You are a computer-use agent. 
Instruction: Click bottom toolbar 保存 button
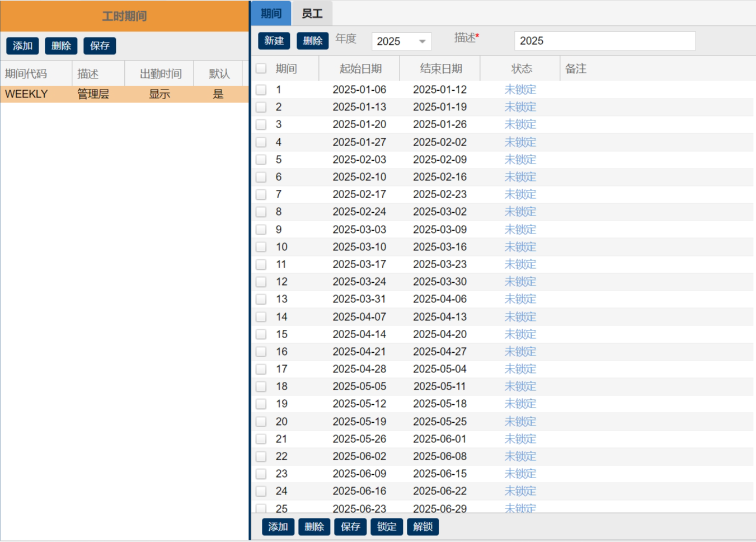tap(350, 527)
